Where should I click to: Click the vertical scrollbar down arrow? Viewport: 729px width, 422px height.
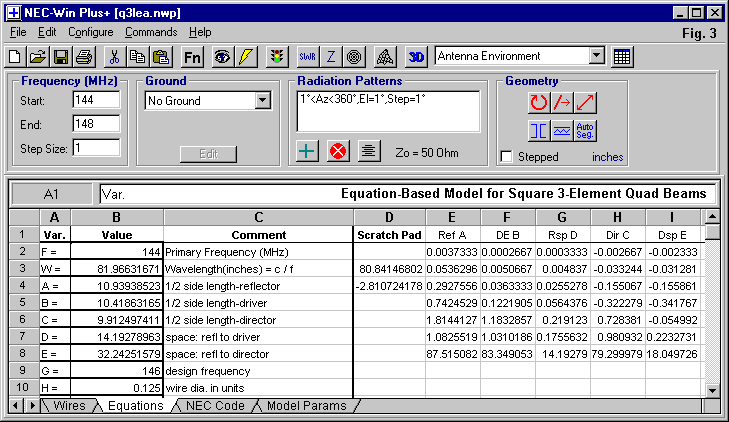(712, 390)
